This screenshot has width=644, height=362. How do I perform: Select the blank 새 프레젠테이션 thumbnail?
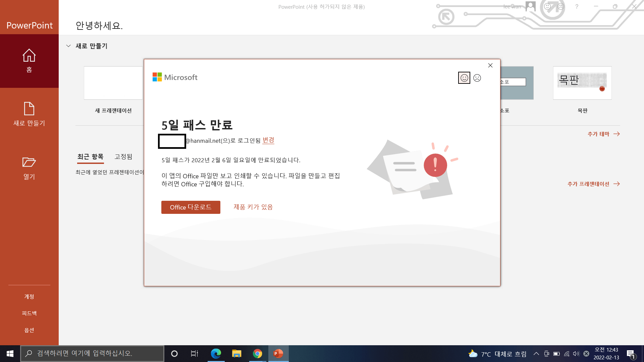113,83
